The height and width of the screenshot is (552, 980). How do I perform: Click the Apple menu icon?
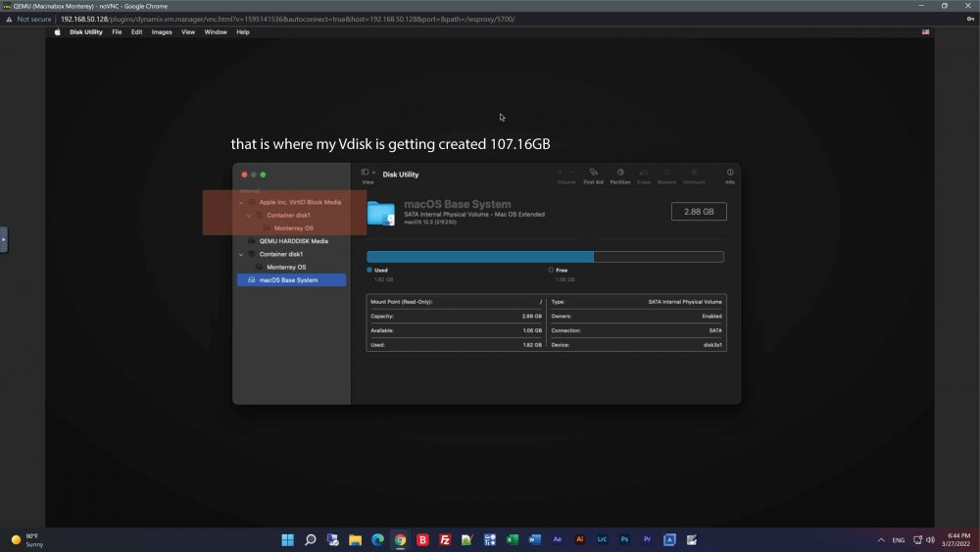[57, 32]
